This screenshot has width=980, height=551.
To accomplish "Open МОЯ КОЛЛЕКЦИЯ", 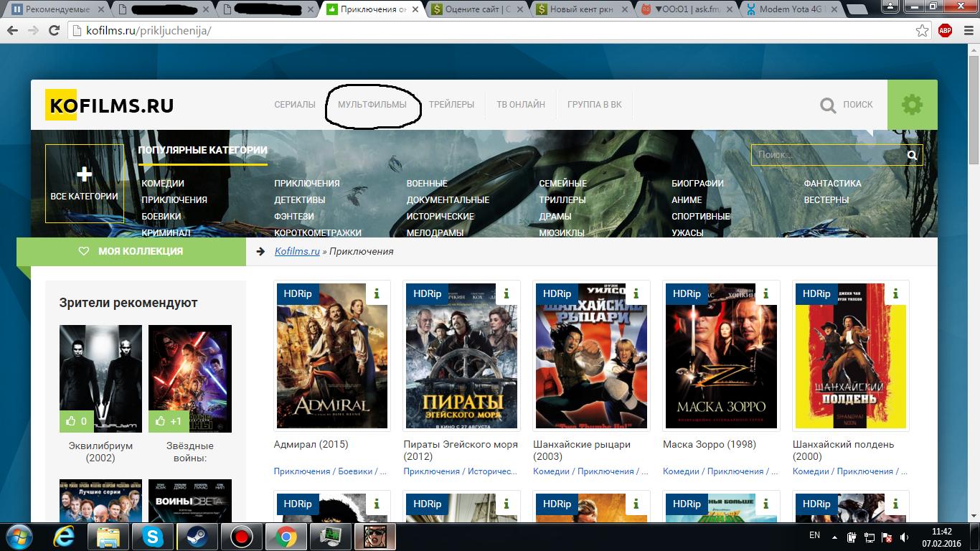I will pyautogui.click(x=131, y=252).
